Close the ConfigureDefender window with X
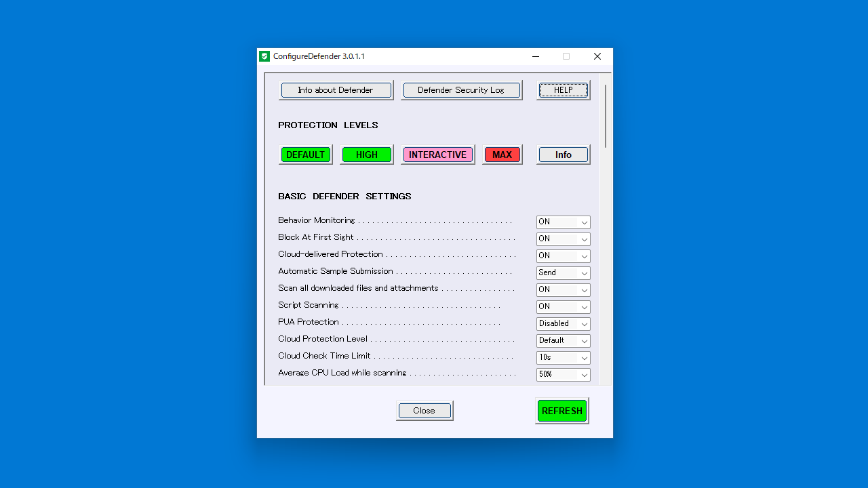 click(x=597, y=56)
